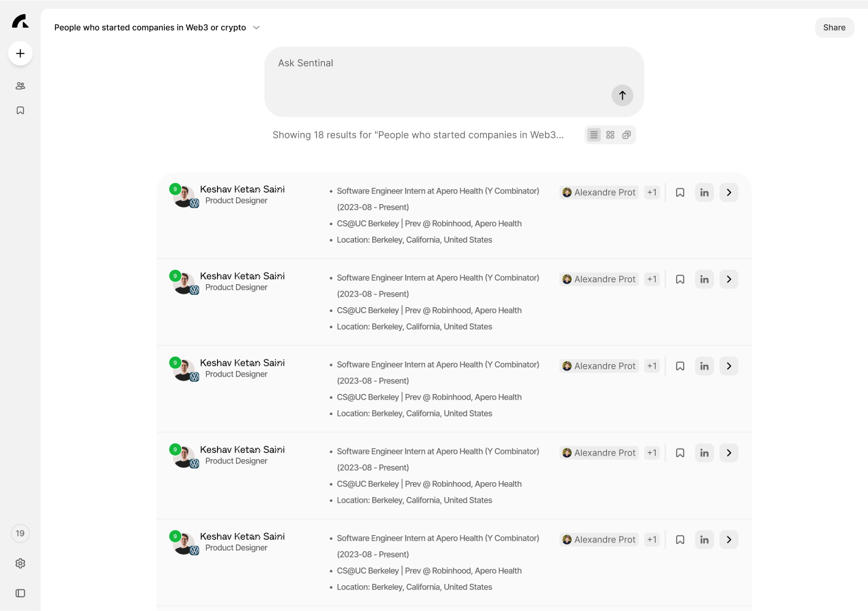Screen dimensions: 868x611
Task: Bookmark the third Keshav Ketan Saini result
Action: 680,366
